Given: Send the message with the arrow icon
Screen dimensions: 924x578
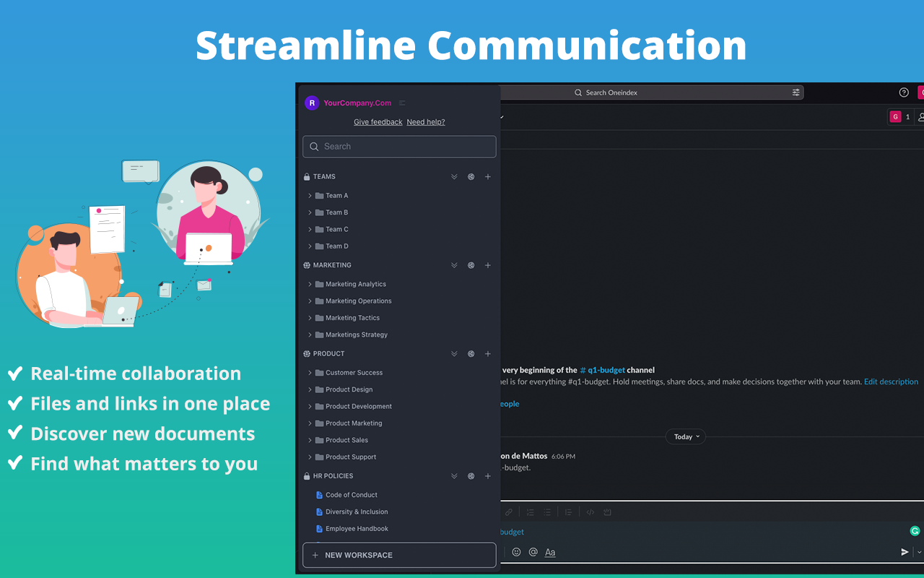Looking at the screenshot, I should pos(905,552).
